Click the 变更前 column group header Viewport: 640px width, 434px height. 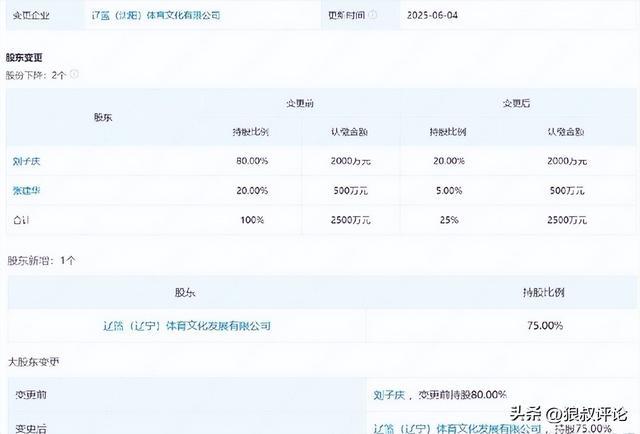click(x=307, y=103)
